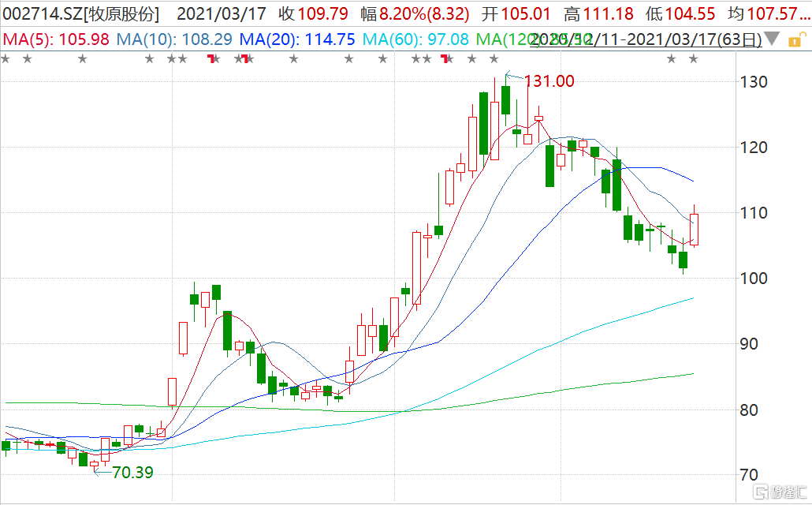Select the MA(20): 114.75 indicator label

point(297,39)
